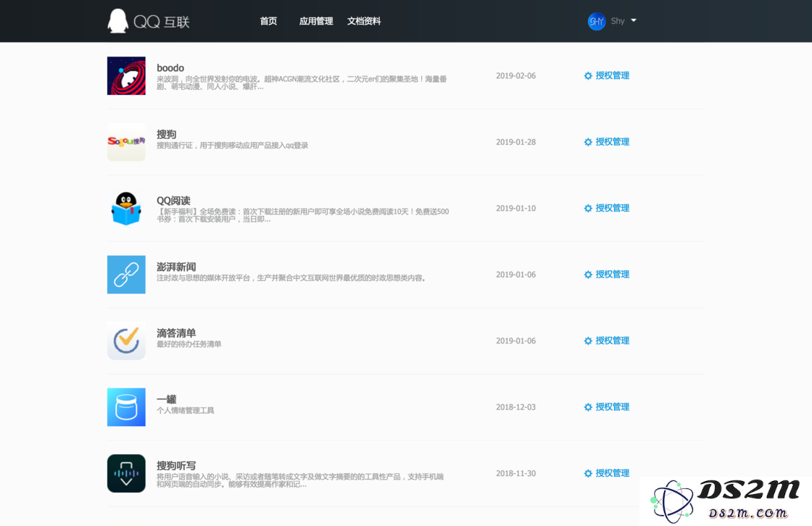Screen dimensions: 812x526
Task: Click 授权管理 link for 滴答清单
Action: pos(612,341)
